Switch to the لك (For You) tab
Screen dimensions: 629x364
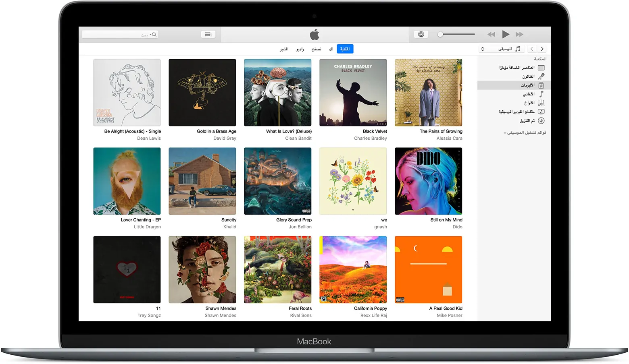coord(331,49)
